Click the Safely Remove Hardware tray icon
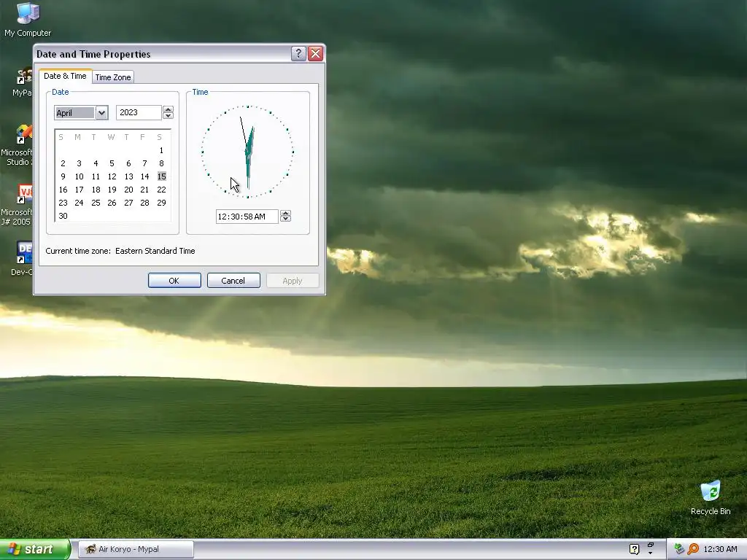 tap(679, 549)
